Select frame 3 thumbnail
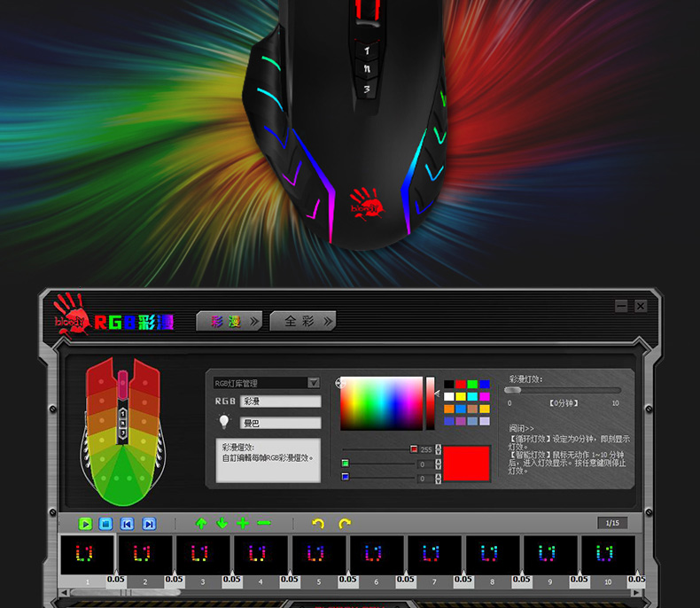Viewport: 700px width, 608px height. click(203, 555)
